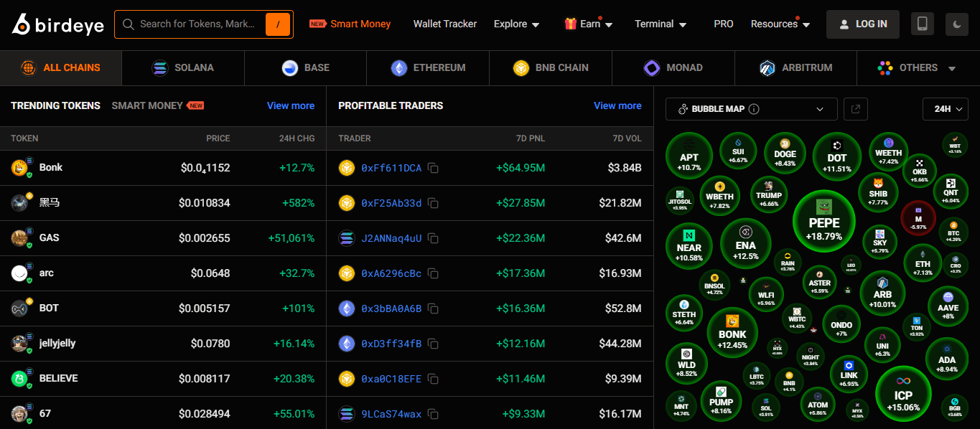Select the Ethereum chain tab
This screenshot has height=429, width=980.
pyautogui.click(x=428, y=68)
